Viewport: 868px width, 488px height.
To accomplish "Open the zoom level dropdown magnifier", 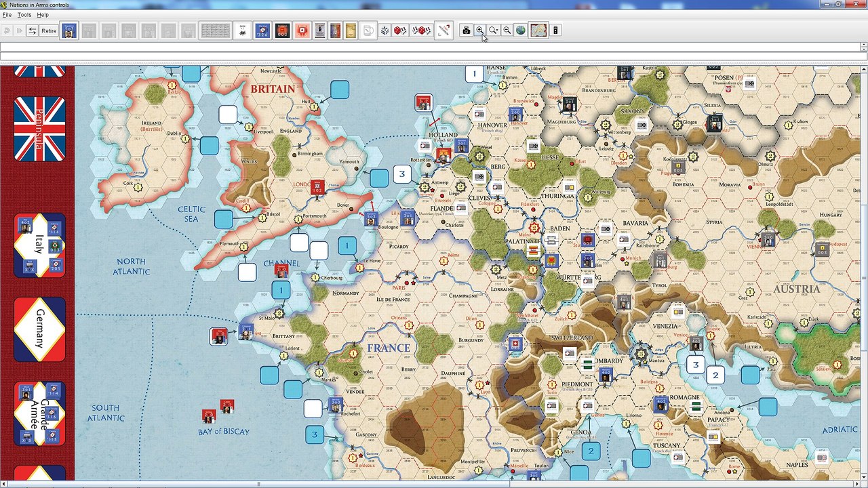I will 493,30.
